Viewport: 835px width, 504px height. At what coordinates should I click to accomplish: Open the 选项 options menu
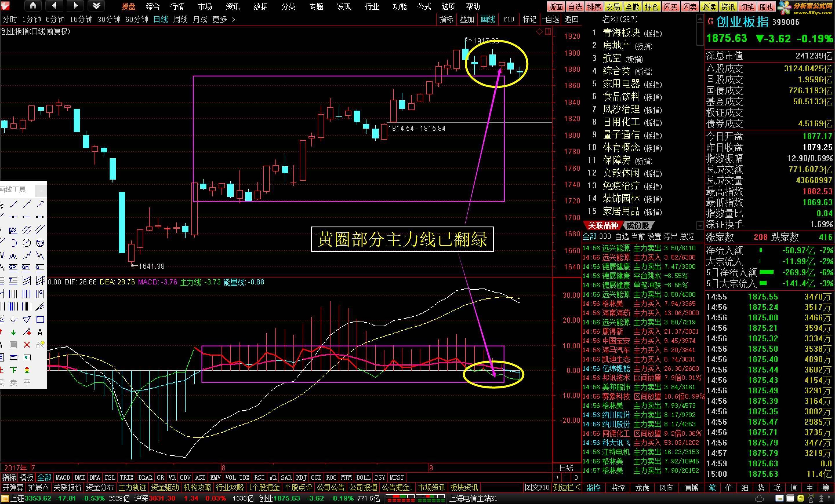(x=448, y=6)
